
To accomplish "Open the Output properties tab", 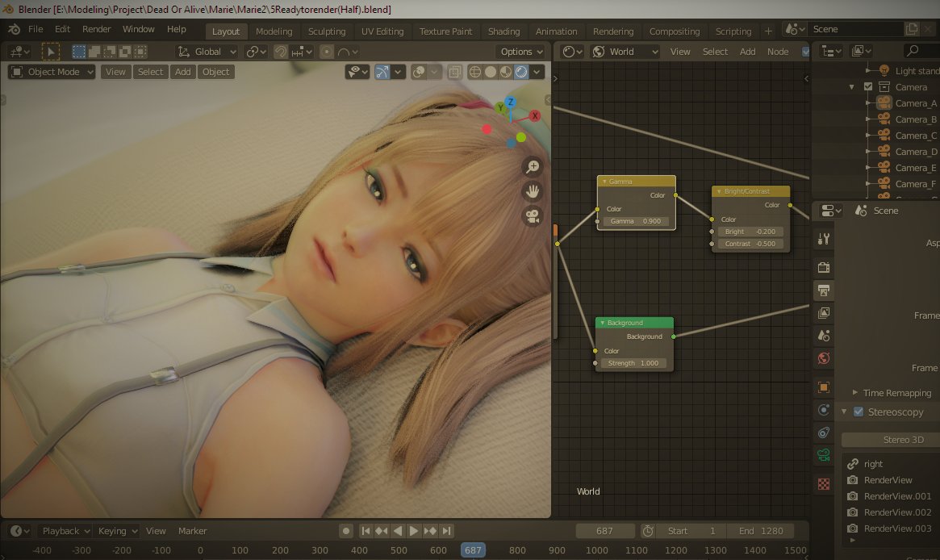I will pyautogui.click(x=824, y=290).
